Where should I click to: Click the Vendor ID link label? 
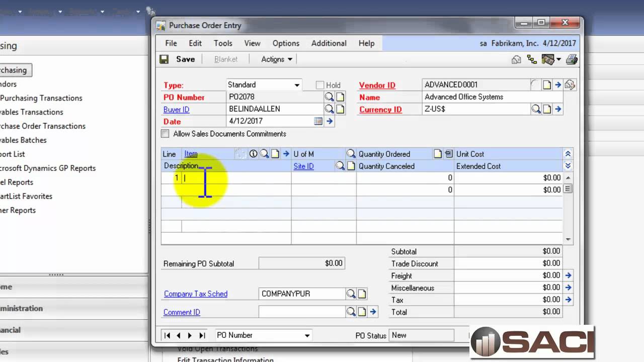[x=377, y=85]
